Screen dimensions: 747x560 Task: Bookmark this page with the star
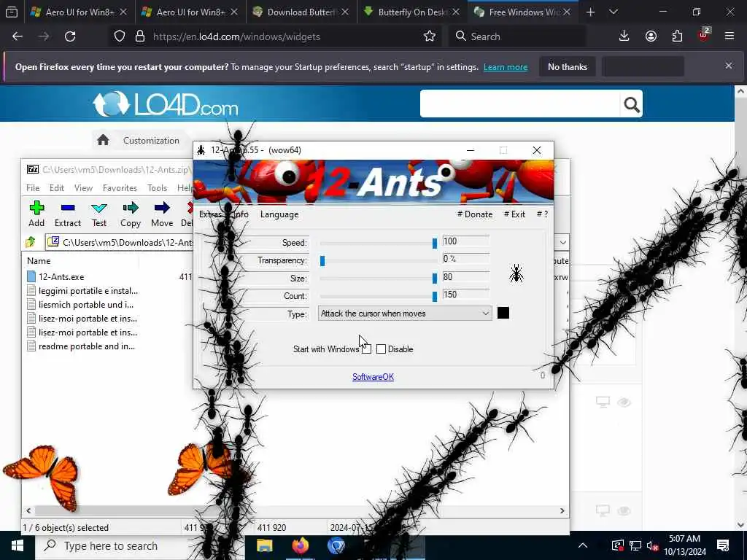click(429, 36)
